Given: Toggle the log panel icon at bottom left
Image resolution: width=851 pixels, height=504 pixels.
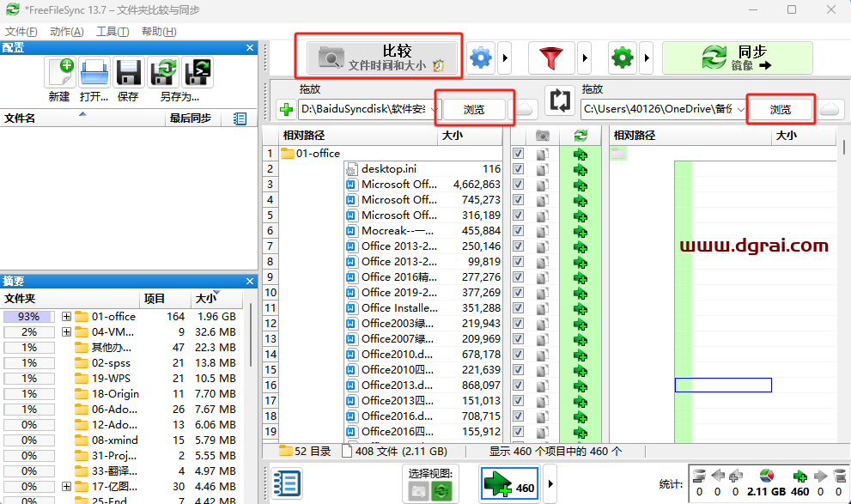Looking at the screenshot, I should click(x=286, y=483).
